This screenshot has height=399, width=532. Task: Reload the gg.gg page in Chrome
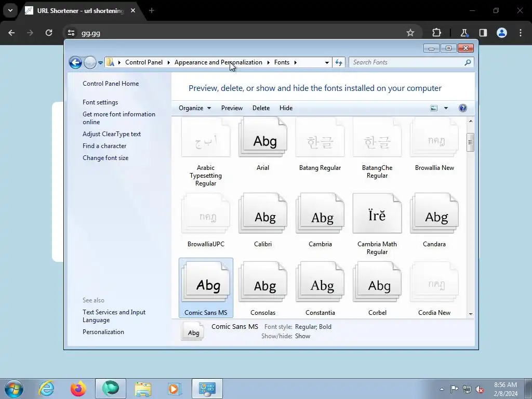tap(49, 33)
